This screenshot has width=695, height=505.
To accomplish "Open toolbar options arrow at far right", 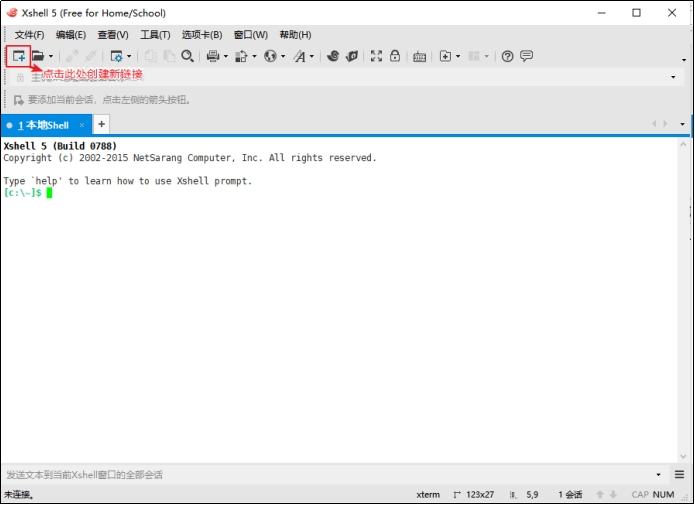I will (x=684, y=60).
